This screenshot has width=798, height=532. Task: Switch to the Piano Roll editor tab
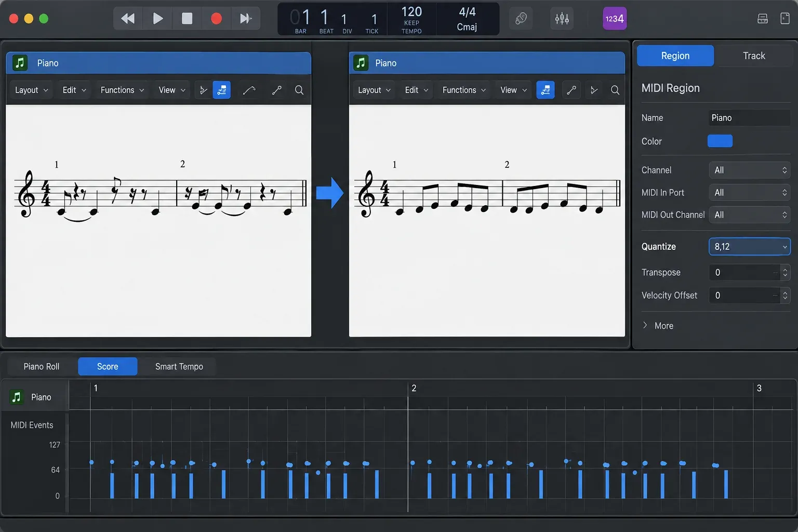42,366
